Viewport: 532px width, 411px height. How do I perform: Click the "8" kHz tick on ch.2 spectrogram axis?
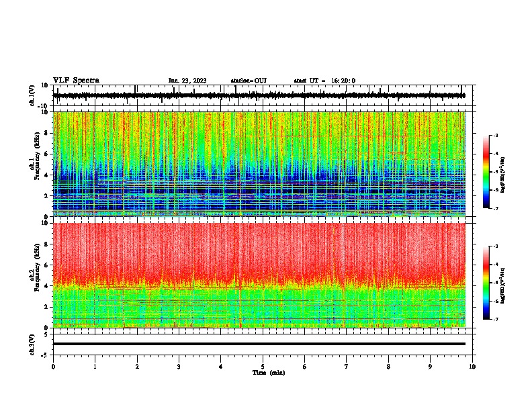(46, 244)
